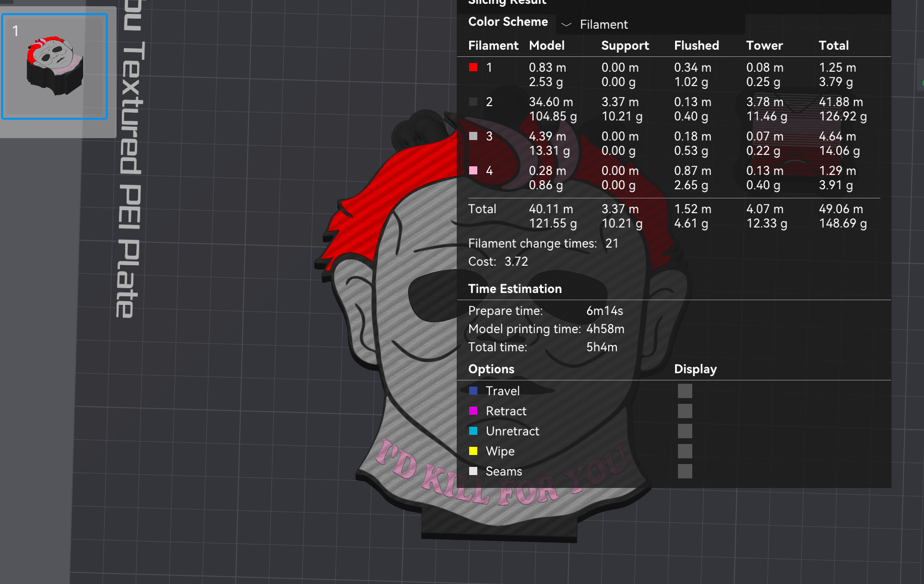Click the yellow Wipe legend icon
The image size is (924, 584).
pyautogui.click(x=473, y=451)
